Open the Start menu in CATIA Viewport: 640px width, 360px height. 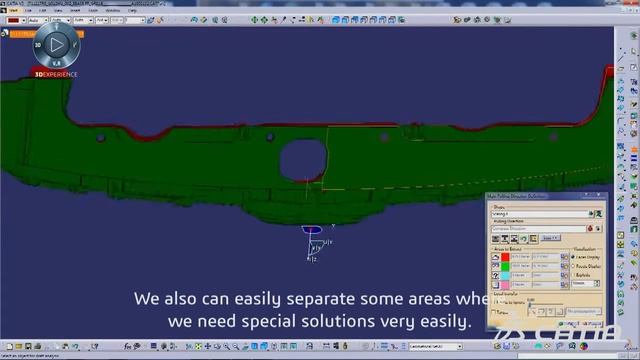click(x=13, y=10)
